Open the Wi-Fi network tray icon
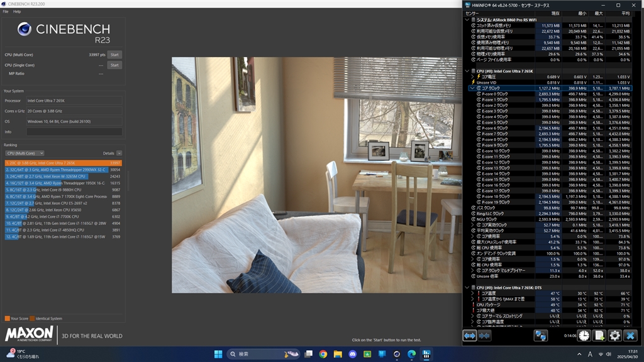644x362 pixels. click(x=601, y=354)
